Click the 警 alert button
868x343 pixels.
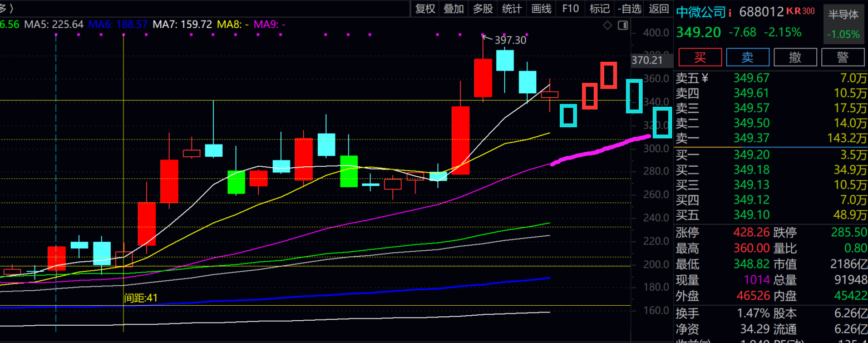click(842, 57)
